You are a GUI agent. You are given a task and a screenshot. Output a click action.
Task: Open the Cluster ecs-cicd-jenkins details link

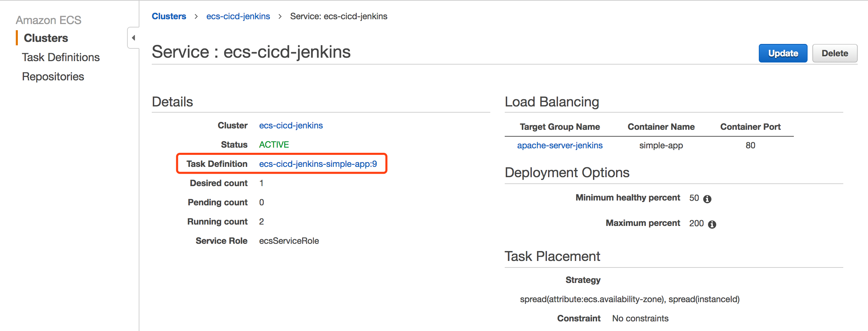291,125
